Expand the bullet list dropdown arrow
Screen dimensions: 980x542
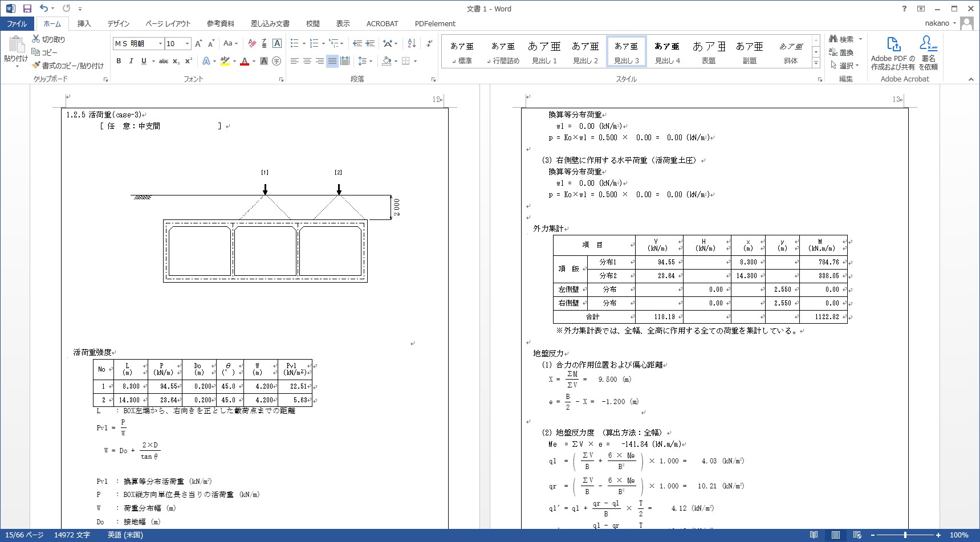(304, 43)
